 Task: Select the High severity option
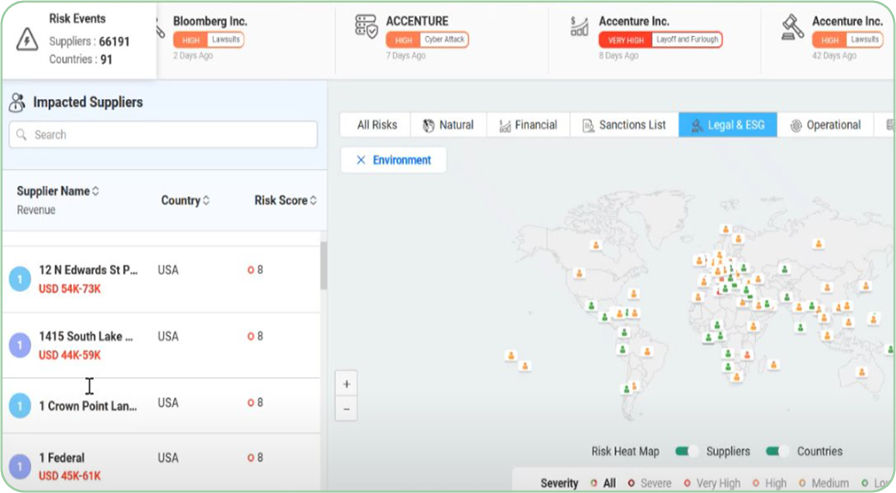pyautogui.click(x=770, y=483)
